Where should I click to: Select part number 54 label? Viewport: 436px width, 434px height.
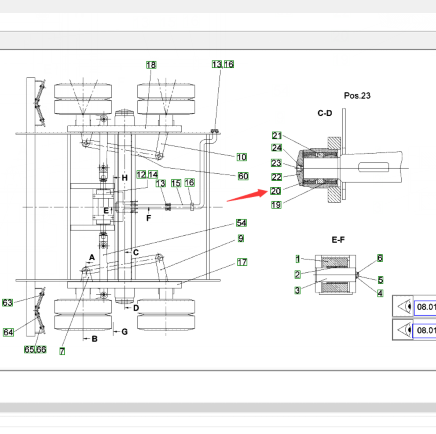click(241, 223)
